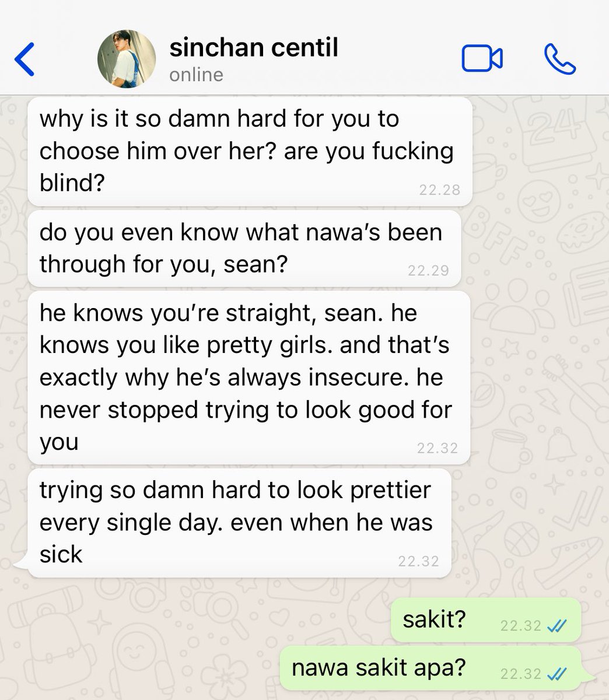
Task: Tap the 22.32 time on "nawa sakit apa?"
Action: tap(521, 674)
